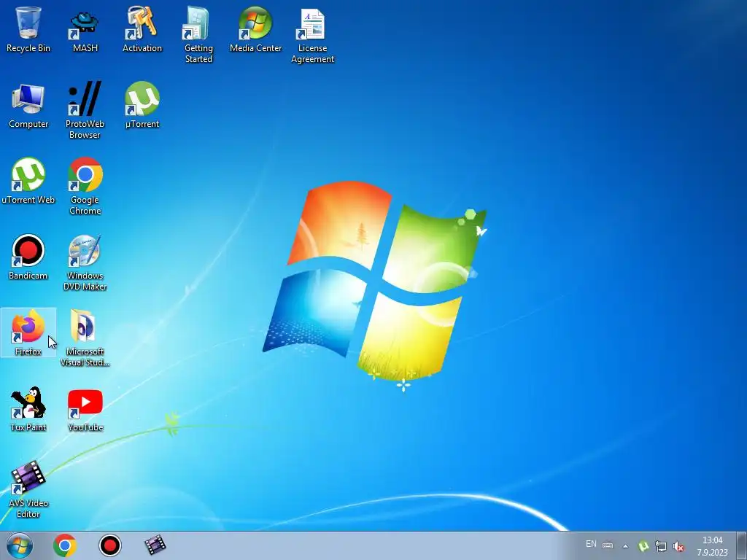Select the Media Center desktop shortcut

click(x=256, y=29)
